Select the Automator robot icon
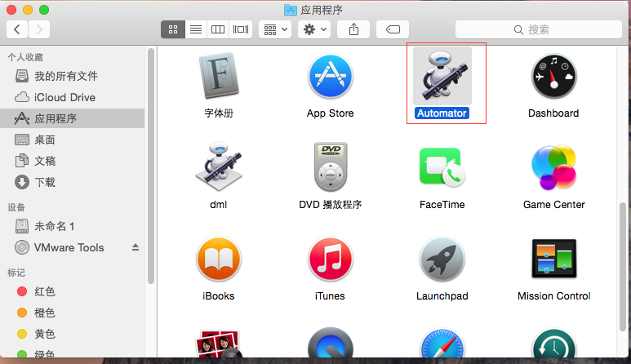 pos(442,76)
